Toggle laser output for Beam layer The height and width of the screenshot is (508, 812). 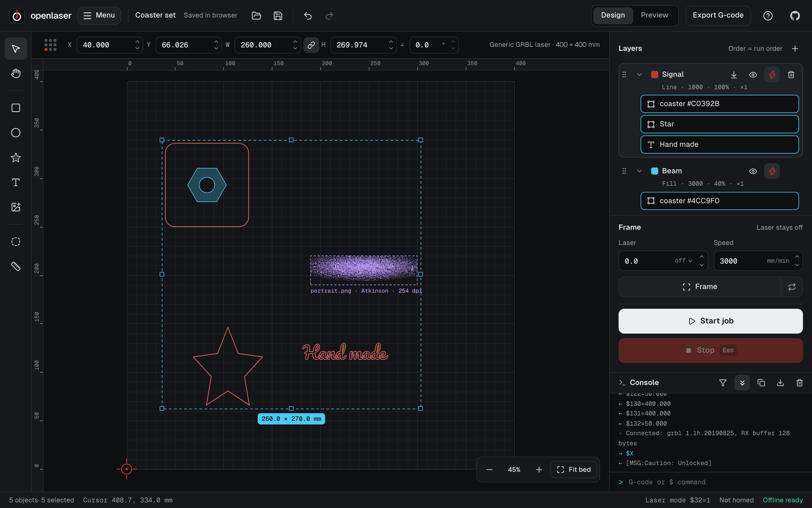pos(772,171)
